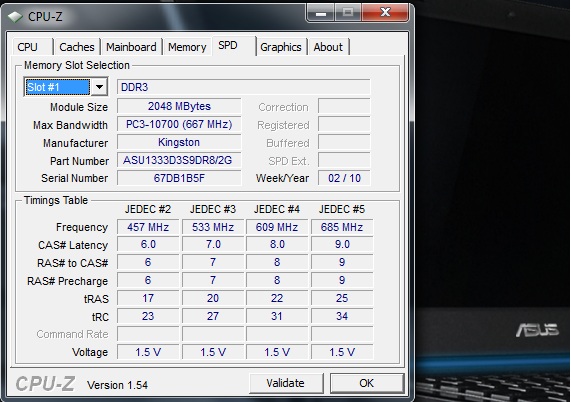Click CAS# Latency value 6.0

click(x=148, y=244)
